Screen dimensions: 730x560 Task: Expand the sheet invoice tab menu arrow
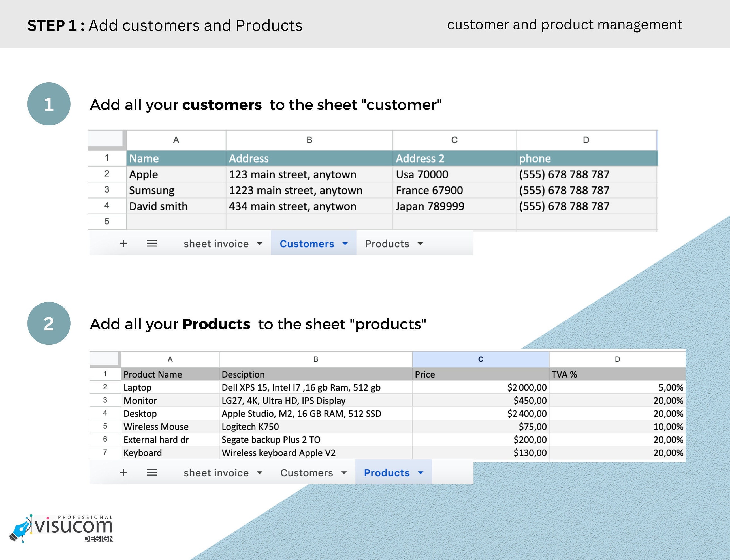coord(260,244)
